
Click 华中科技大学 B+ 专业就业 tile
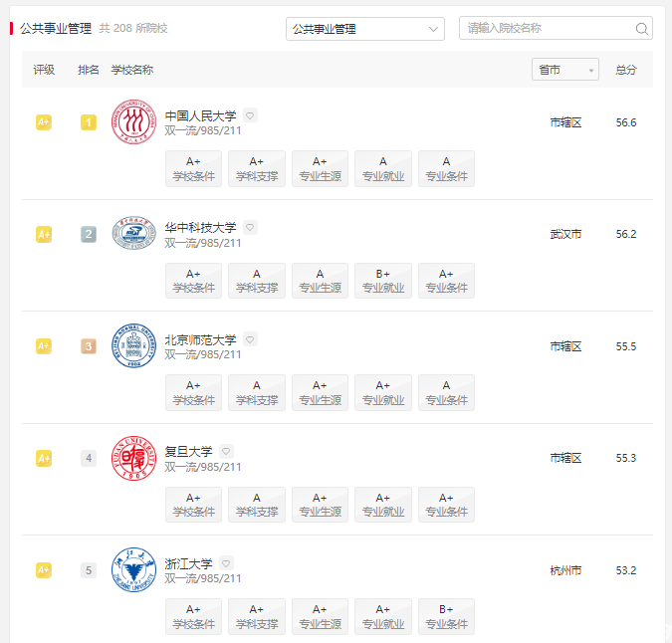pos(383,281)
